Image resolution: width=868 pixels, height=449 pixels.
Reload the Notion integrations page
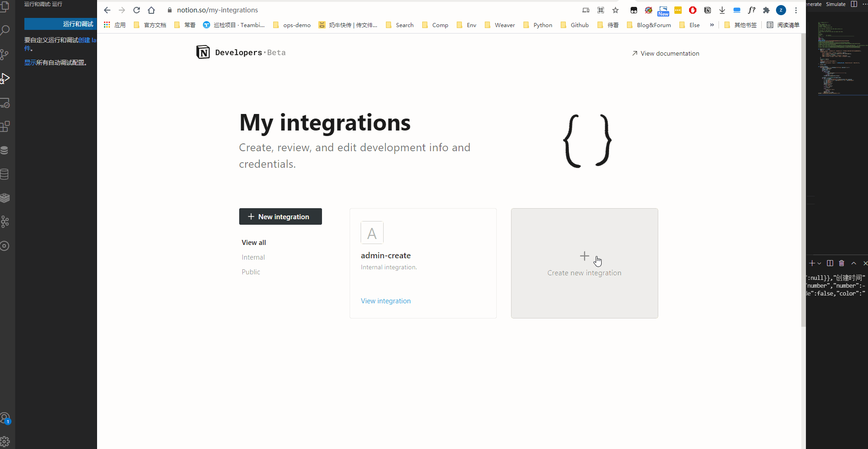point(137,10)
